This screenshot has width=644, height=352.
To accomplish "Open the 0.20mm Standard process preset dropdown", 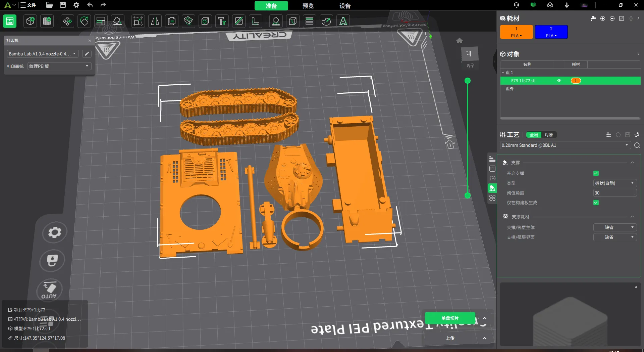I will (x=565, y=145).
